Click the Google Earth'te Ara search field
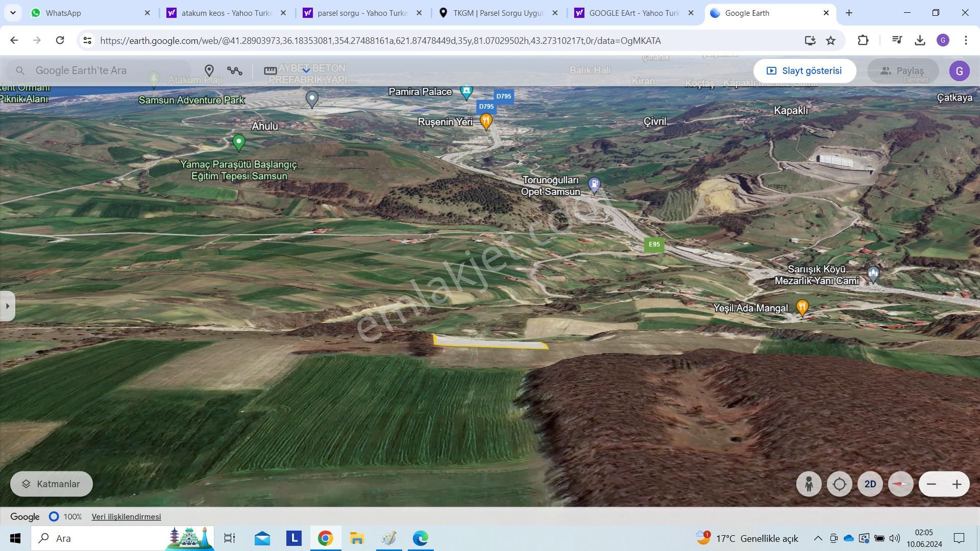980x551 pixels. 107,71
